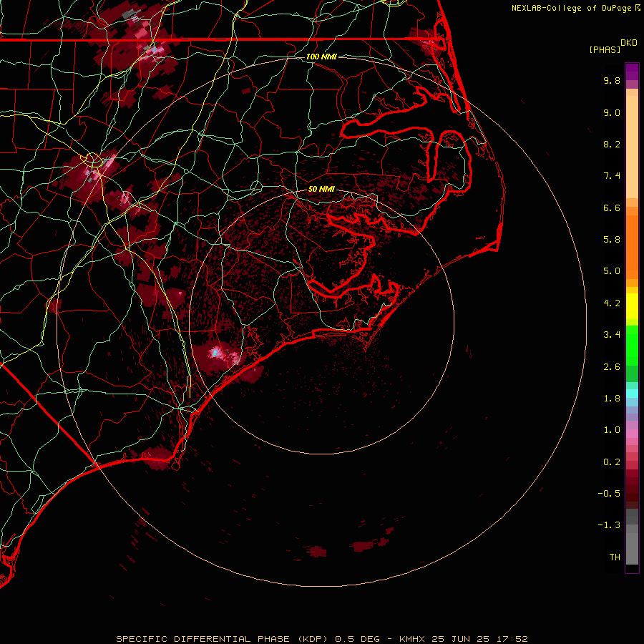Pick the pink band near 1.0
The width and height of the screenshot is (644, 644).
(x=632, y=434)
